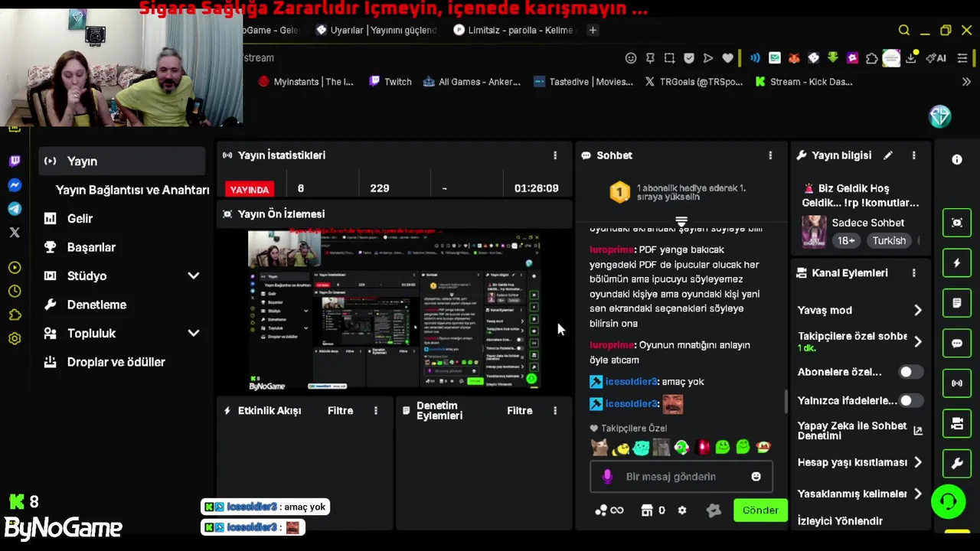This screenshot has height=551, width=980.
Task: Open the Stream - Kick Das... bookmark
Action: coord(804,82)
